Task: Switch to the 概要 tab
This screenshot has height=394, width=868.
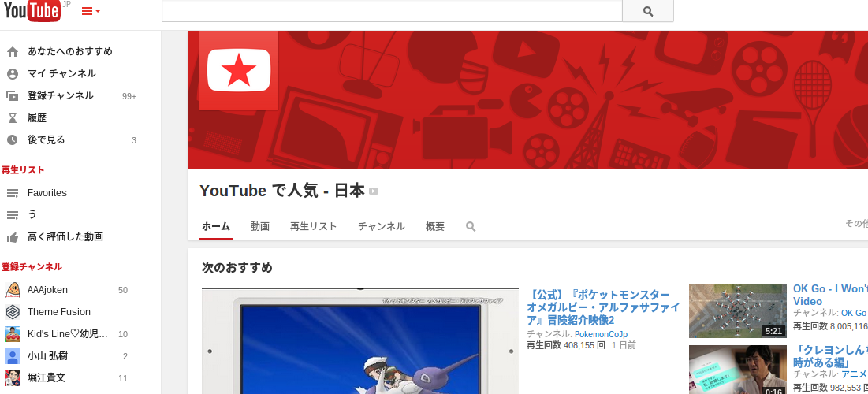Action: pos(435,226)
